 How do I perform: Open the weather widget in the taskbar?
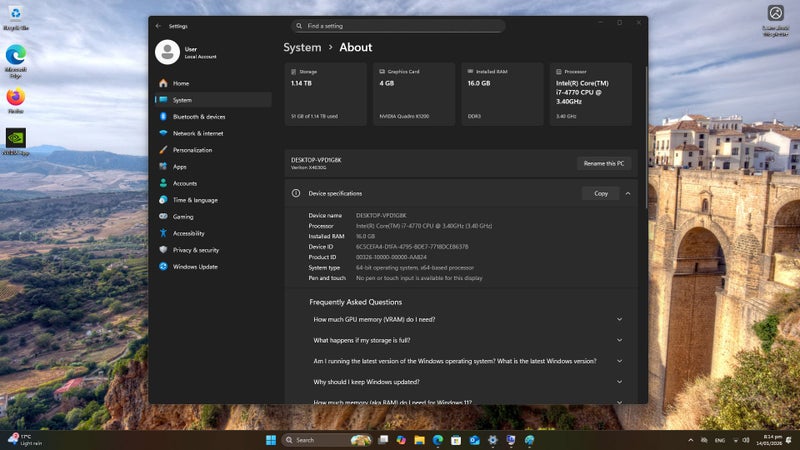point(24,440)
